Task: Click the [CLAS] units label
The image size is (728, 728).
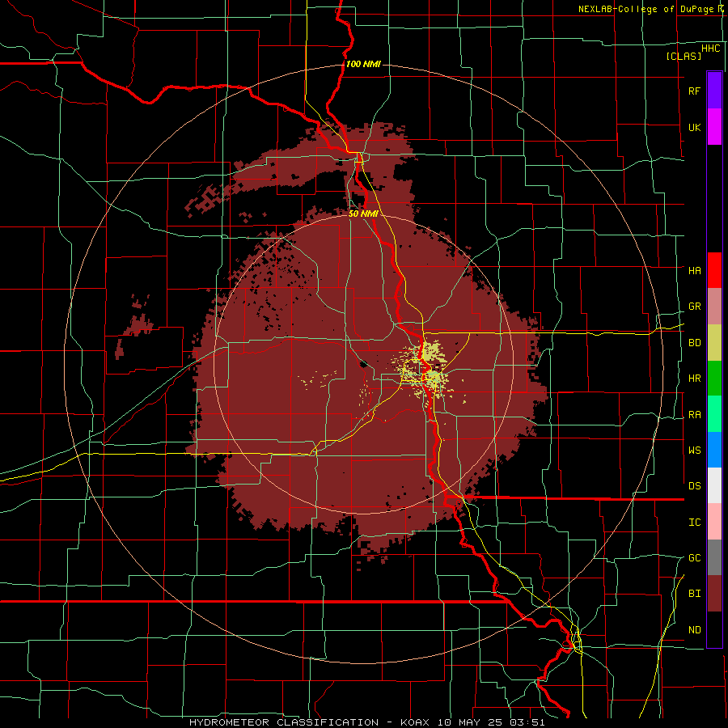Action: point(684,56)
